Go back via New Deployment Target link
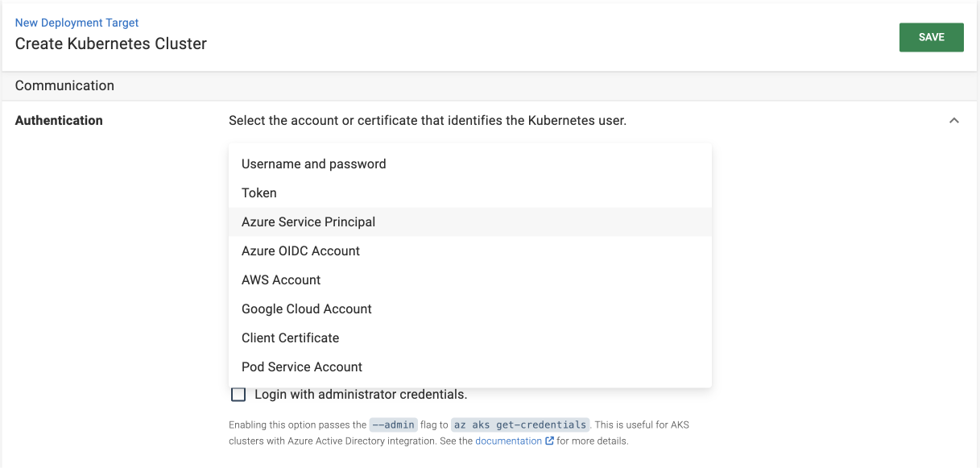 [x=76, y=22]
